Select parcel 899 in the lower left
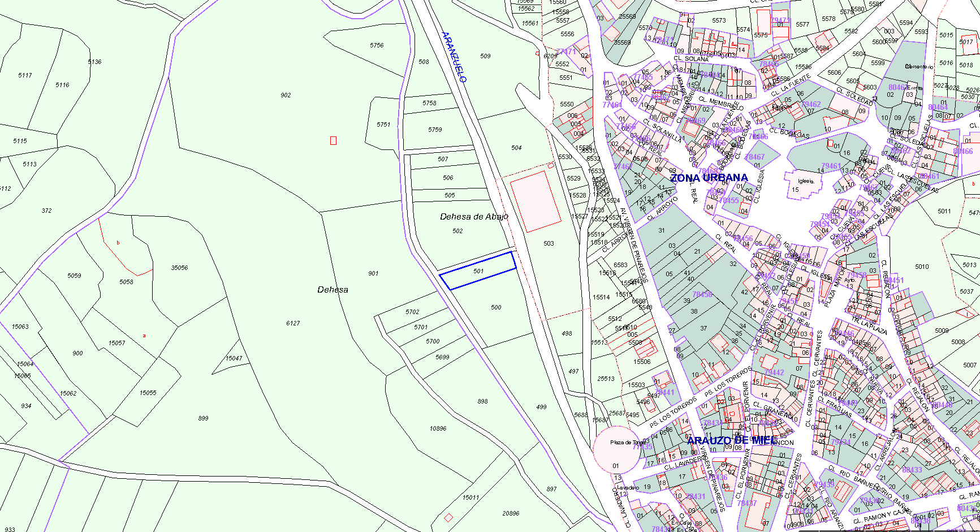This screenshot has width=980, height=532. point(203,418)
